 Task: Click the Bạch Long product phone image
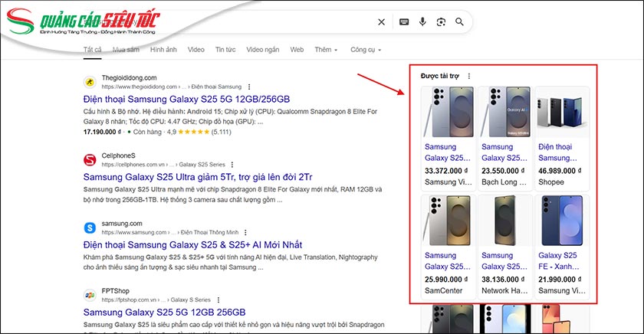tap(505, 112)
